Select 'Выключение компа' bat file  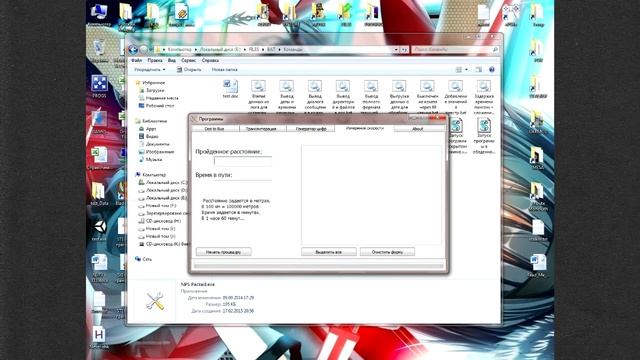[427, 97]
